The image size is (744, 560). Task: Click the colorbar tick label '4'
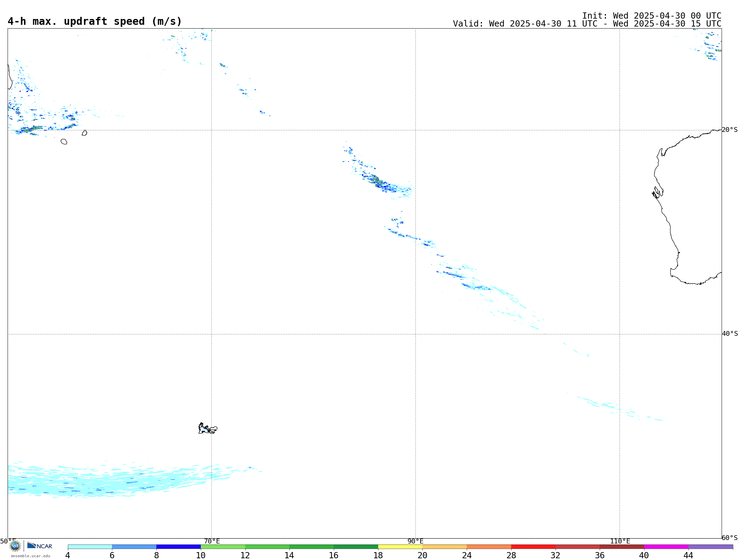68,555
